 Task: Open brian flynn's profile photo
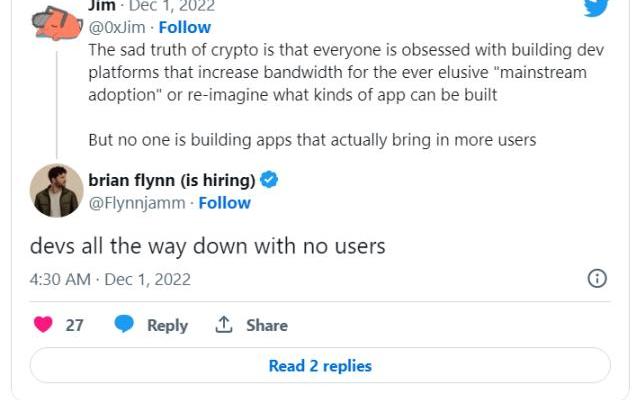pos(56,191)
